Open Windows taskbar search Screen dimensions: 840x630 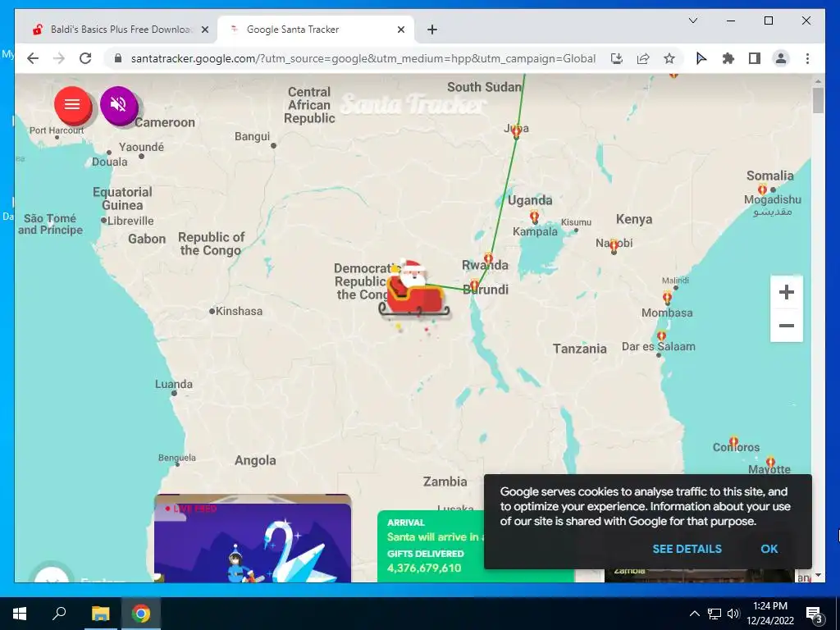click(x=59, y=614)
